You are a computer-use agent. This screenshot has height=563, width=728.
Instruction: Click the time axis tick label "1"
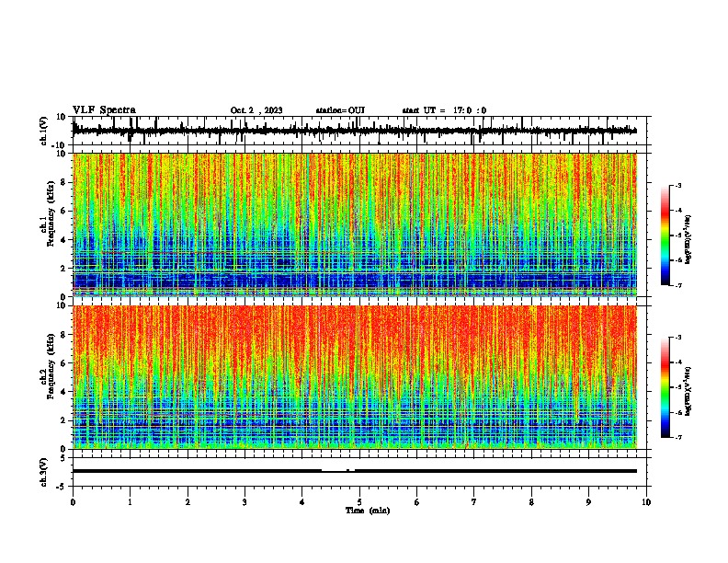point(130,502)
